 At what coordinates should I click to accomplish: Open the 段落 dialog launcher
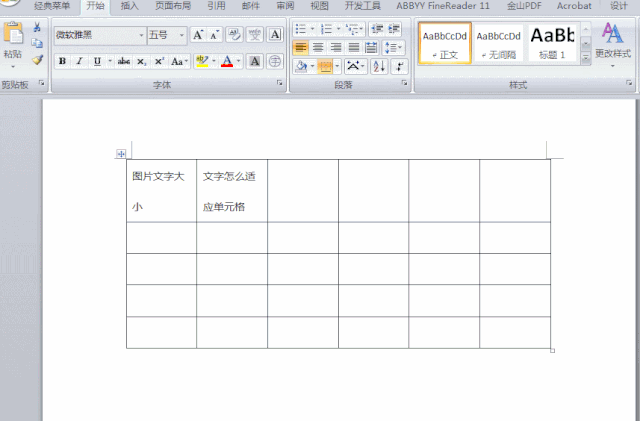coord(404,83)
